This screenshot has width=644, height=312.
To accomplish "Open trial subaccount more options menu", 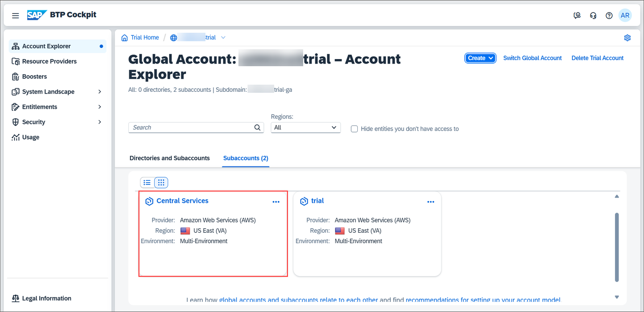I will pos(431,202).
